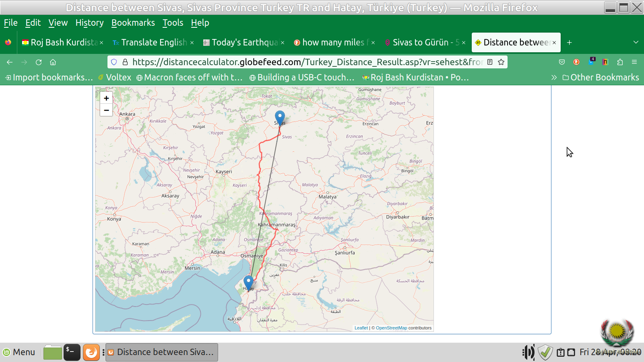Zoom out on the map
The width and height of the screenshot is (644, 362).
click(x=106, y=110)
